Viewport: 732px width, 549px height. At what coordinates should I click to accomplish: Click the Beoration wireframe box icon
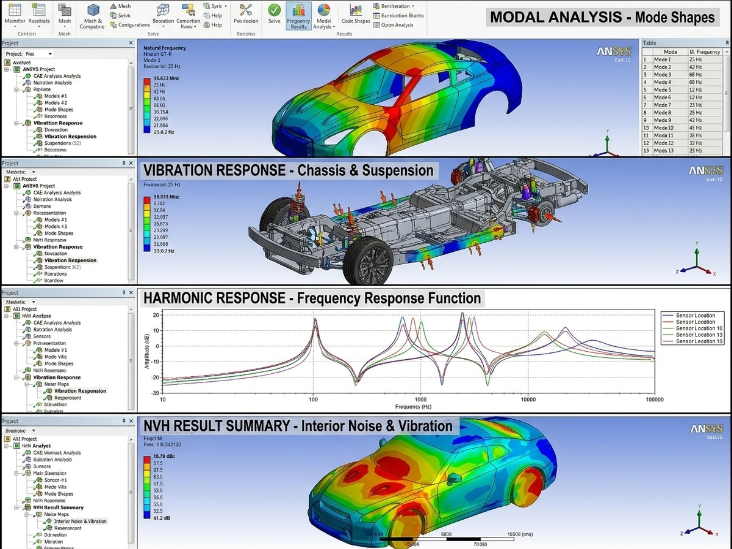(x=163, y=10)
